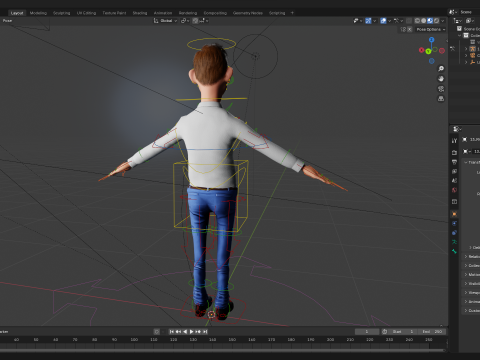Screen dimensions: 480x360
Task: Open the World properties tab icon
Action: (454, 190)
